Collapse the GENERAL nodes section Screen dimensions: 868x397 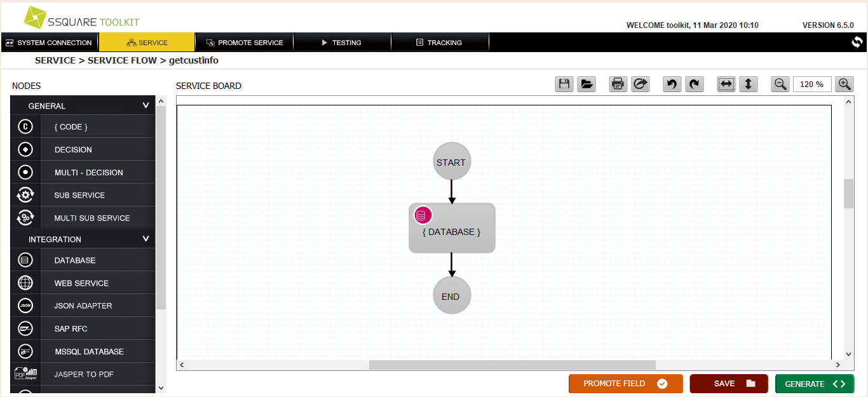click(146, 105)
